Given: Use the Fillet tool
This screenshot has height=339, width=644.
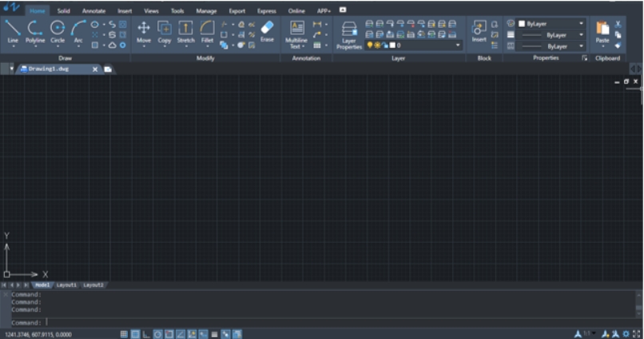Looking at the screenshot, I should coord(207,31).
